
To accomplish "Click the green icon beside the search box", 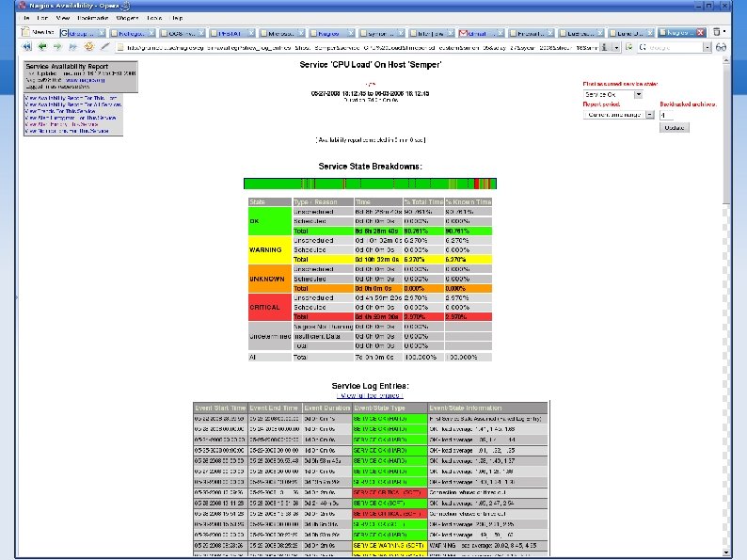I will coord(629,47).
